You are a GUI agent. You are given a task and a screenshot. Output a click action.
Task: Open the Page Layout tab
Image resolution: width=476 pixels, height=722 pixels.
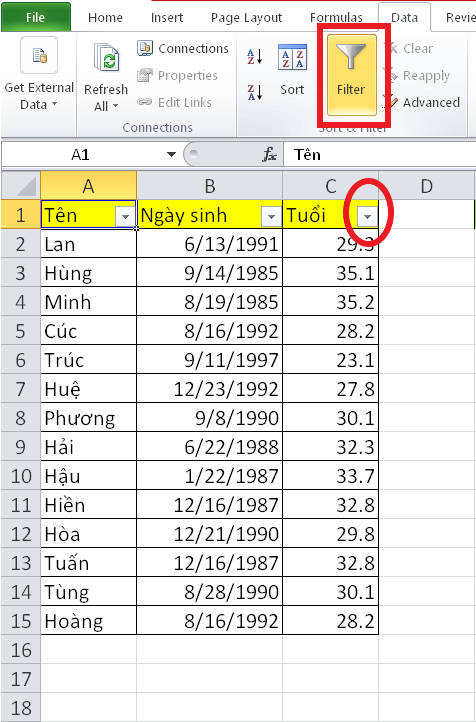tap(246, 17)
